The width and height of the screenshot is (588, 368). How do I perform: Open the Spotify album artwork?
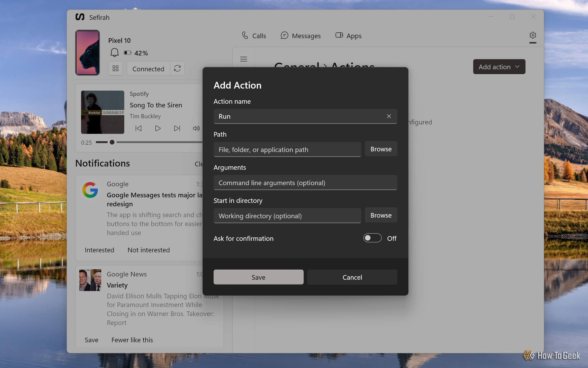(x=102, y=112)
